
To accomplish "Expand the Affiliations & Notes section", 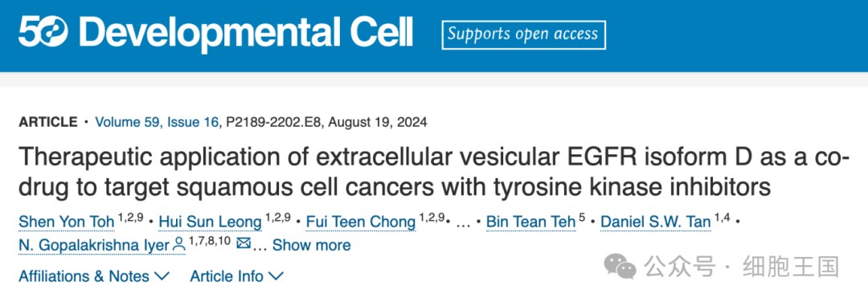I will point(94,276).
